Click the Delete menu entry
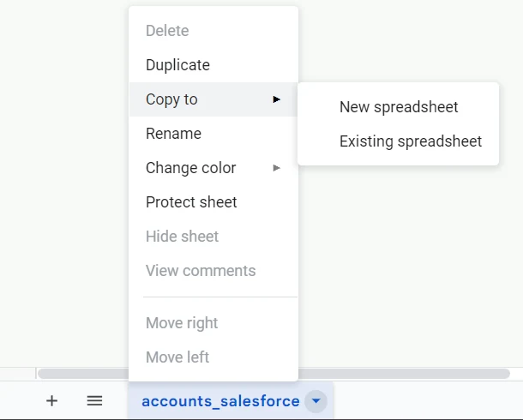The width and height of the screenshot is (523, 420). [213, 31]
